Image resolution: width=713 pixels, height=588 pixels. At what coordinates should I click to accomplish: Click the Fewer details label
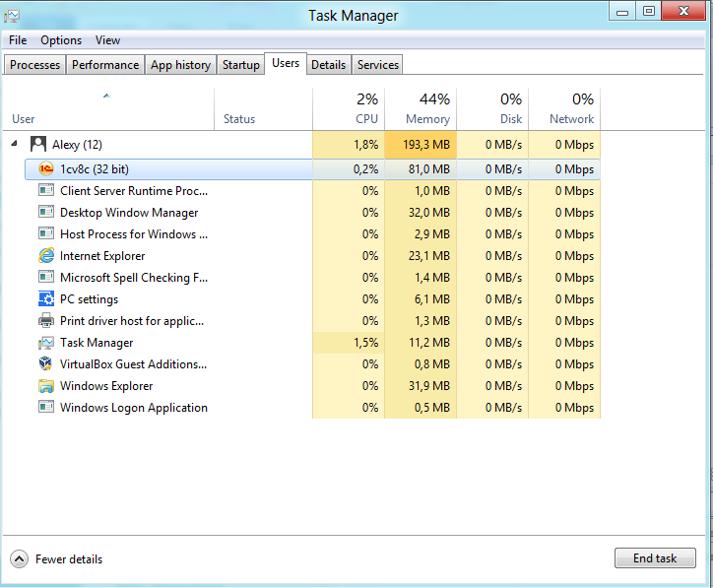[x=69, y=558]
